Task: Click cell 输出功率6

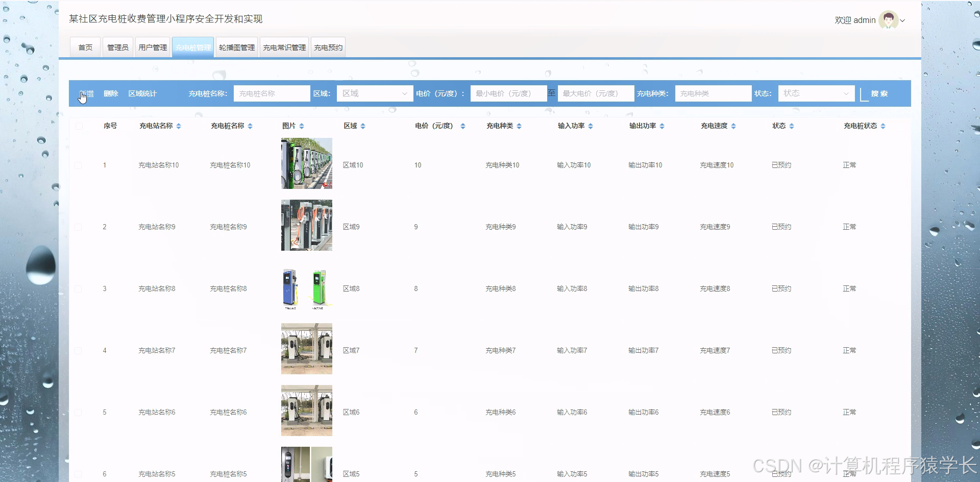Action: click(x=644, y=413)
